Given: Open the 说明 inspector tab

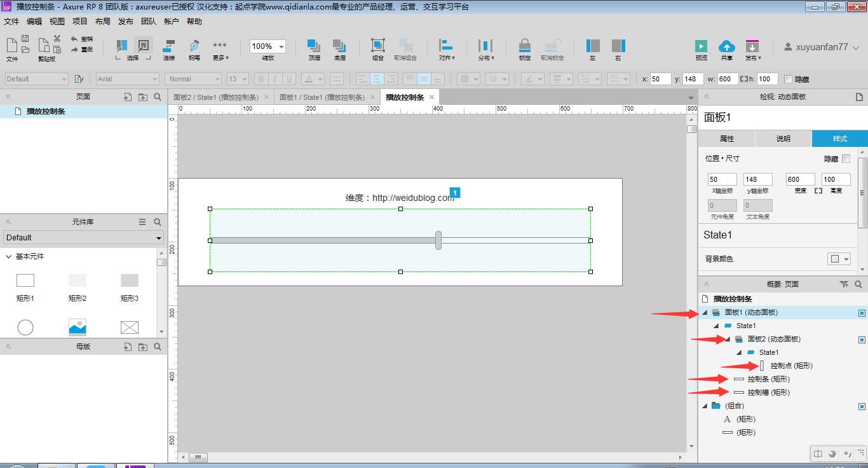Looking at the screenshot, I should pos(783,139).
